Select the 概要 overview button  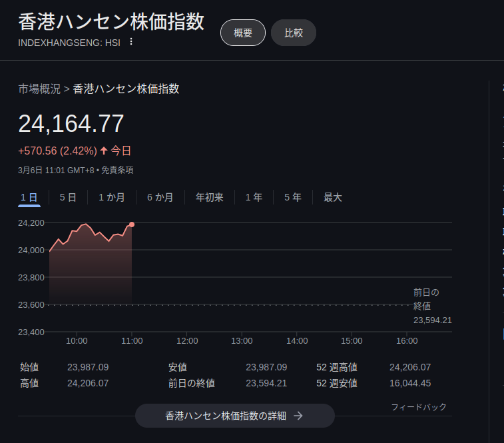point(243,33)
